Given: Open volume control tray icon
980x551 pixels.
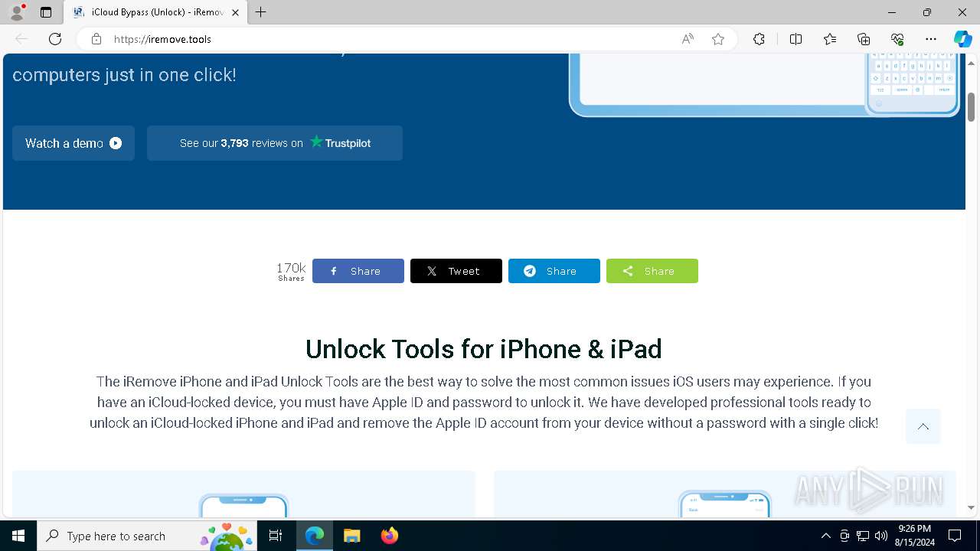Looking at the screenshot, I should point(880,536).
